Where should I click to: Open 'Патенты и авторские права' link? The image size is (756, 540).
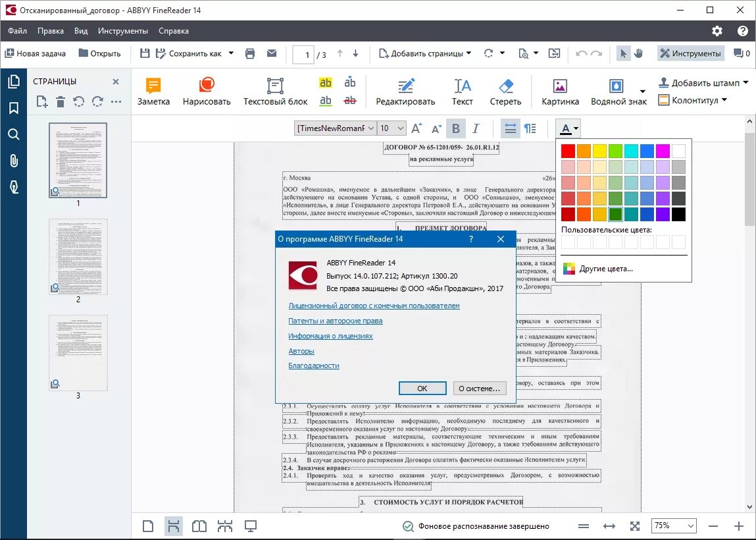pos(335,321)
